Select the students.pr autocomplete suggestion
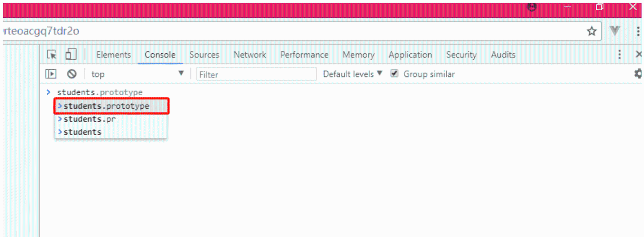The height and width of the screenshot is (237, 644). pos(111,119)
